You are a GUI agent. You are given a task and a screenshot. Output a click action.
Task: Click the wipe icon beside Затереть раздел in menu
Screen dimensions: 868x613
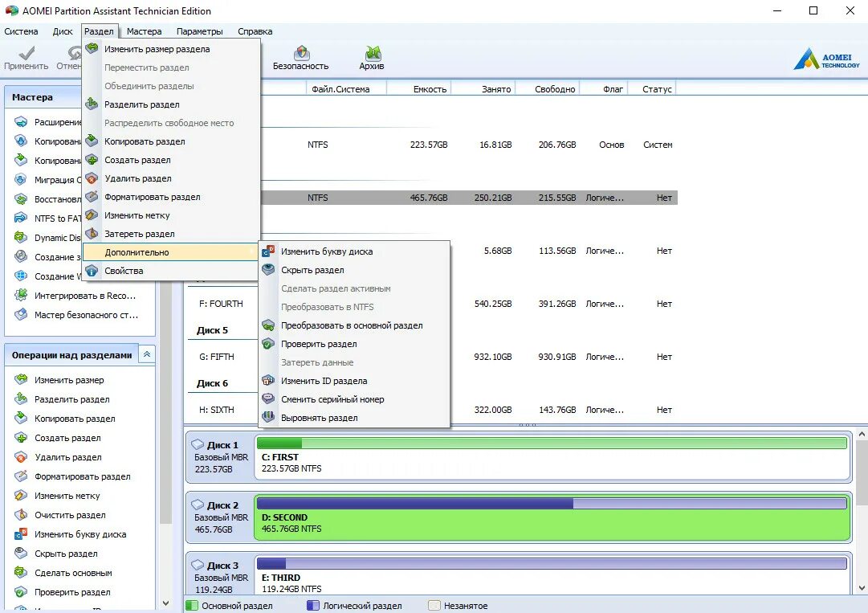click(x=92, y=234)
